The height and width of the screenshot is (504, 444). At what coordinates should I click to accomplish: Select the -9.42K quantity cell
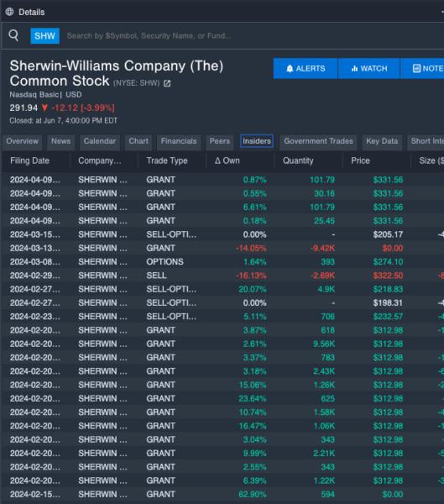tap(322, 248)
